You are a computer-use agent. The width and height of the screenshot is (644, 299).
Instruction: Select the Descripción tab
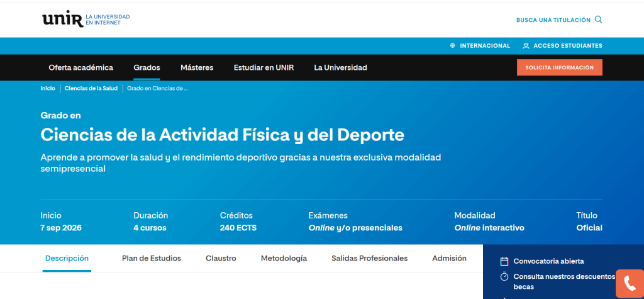(67, 258)
